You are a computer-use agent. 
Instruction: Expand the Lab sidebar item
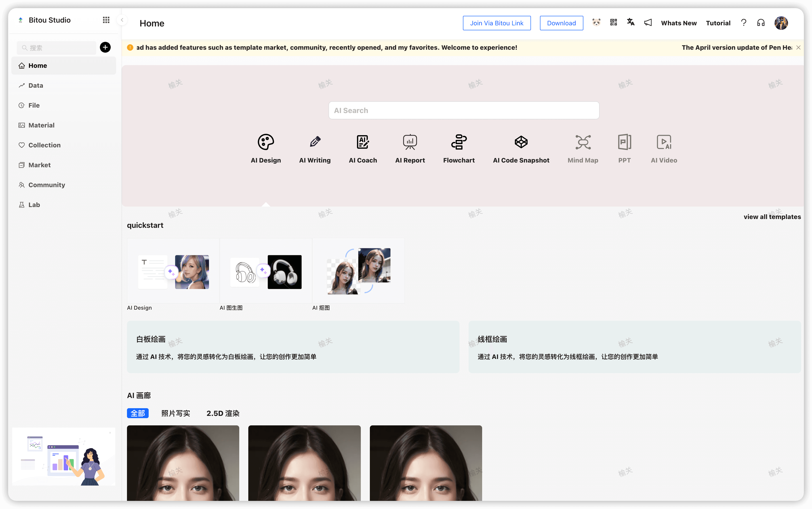coord(34,205)
